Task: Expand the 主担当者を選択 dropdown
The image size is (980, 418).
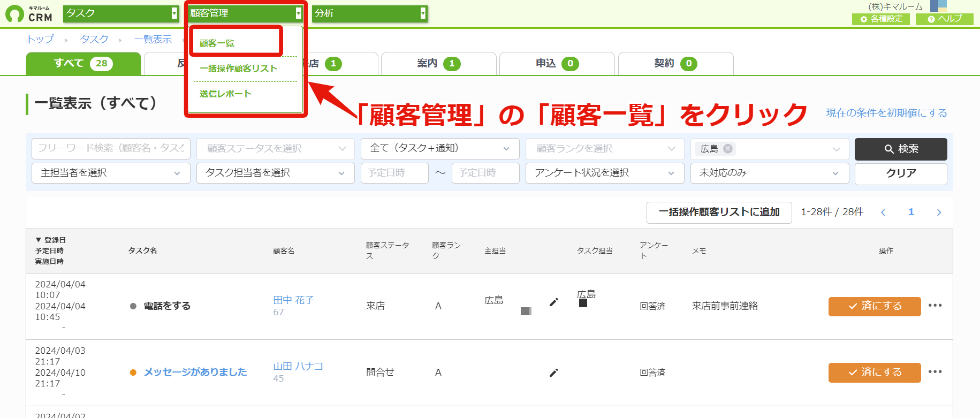Action: 111,173
